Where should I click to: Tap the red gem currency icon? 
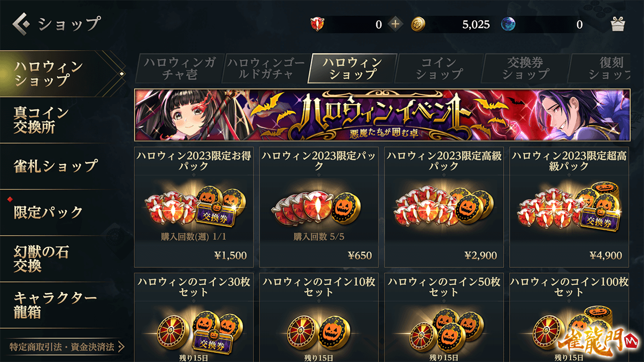[x=317, y=24]
